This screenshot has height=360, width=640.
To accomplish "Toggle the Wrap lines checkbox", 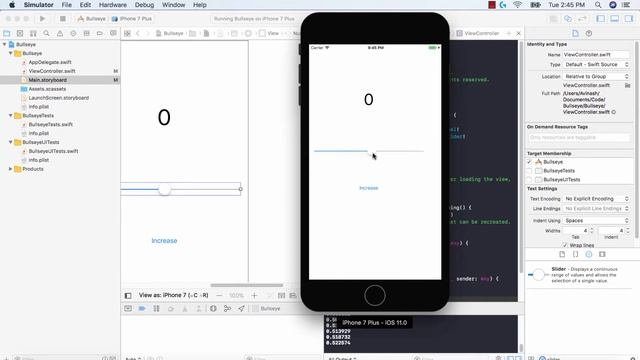I will [x=565, y=245].
